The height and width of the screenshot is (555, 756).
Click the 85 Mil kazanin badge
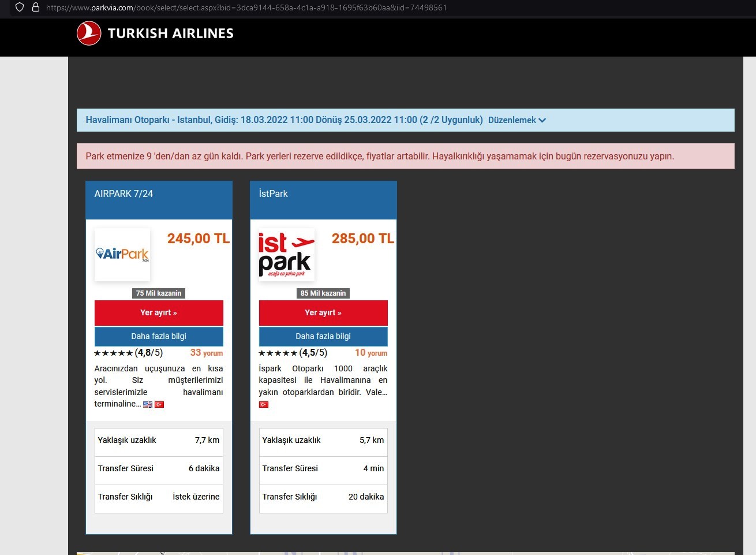[x=323, y=293]
